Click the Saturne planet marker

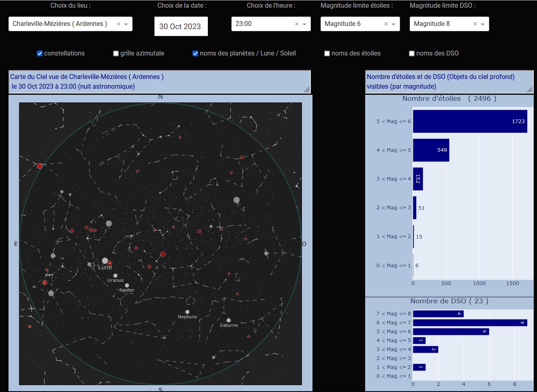click(x=229, y=320)
